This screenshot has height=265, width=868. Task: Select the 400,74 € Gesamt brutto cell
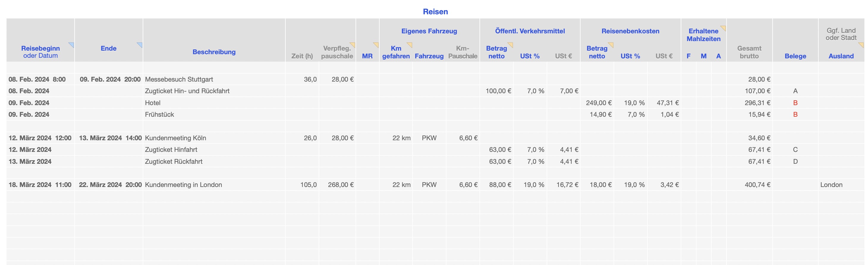click(757, 185)
